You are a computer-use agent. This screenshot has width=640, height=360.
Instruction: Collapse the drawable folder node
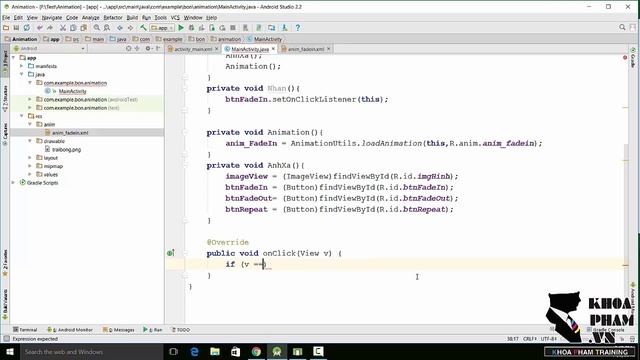pos(30,141)
